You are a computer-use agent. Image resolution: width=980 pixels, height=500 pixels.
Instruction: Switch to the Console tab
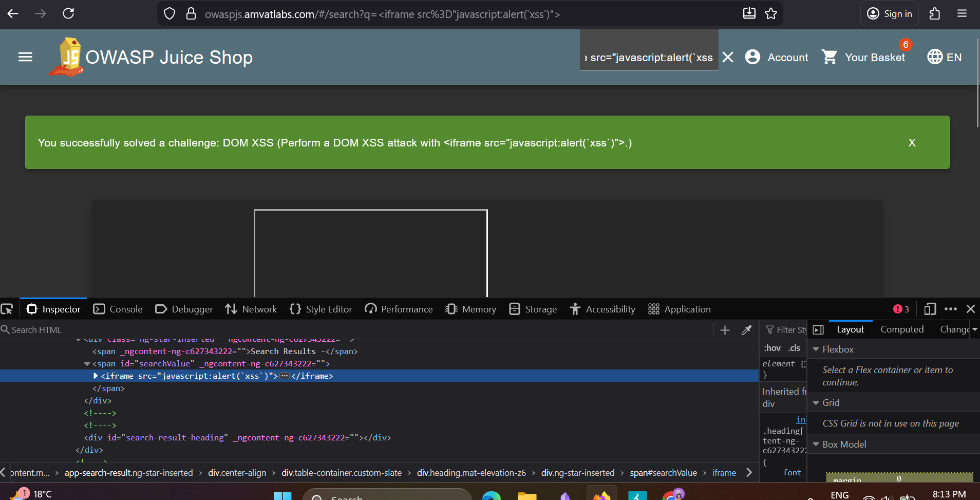(118, 309)
